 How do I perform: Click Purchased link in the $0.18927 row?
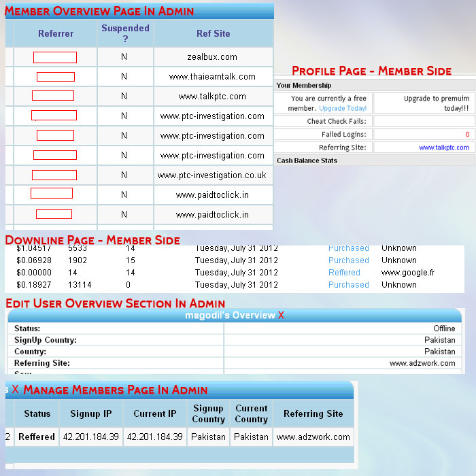[349, 285]
